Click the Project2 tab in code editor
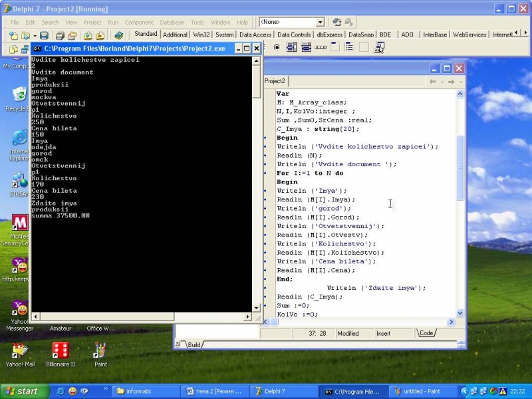 click(x=275, y=80)
